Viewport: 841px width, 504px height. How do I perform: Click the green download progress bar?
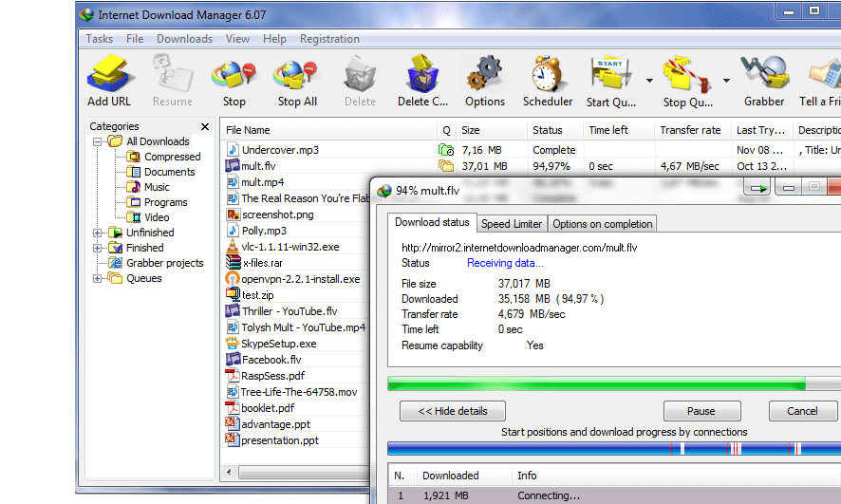pyautogui.click(x=596, y=383)
